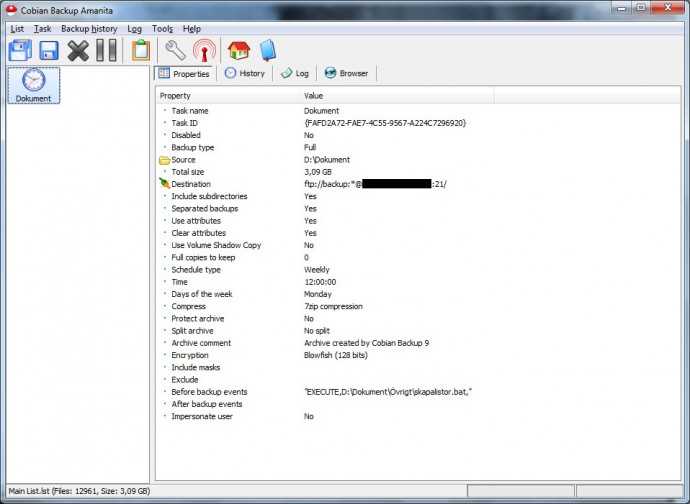Select the Protect archive row
690x504 pixels.
click(418, 319)
